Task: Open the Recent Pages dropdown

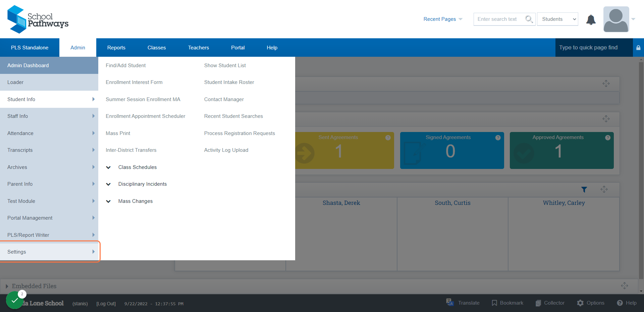Action: (x=443, y=19)
